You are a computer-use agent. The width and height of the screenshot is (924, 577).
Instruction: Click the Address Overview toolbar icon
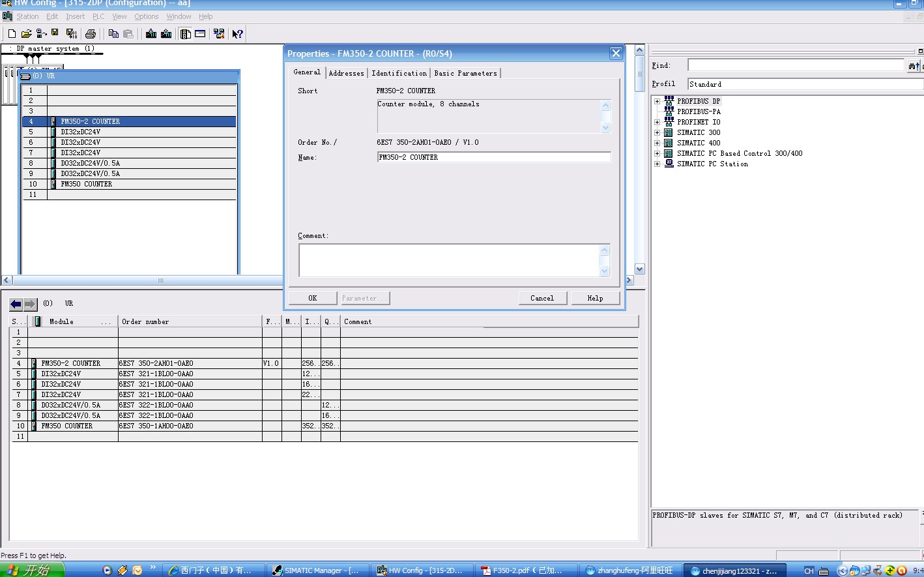coord(200,34)
